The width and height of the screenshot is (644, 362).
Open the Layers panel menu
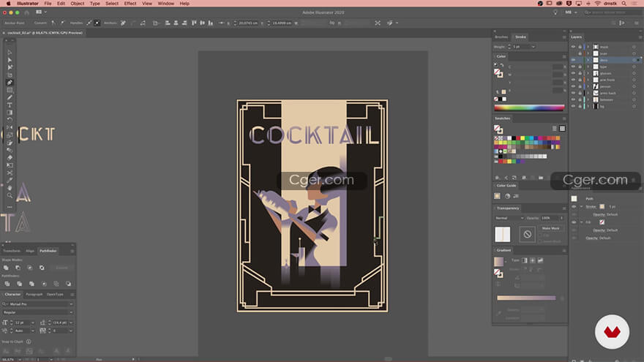(640, 37)
